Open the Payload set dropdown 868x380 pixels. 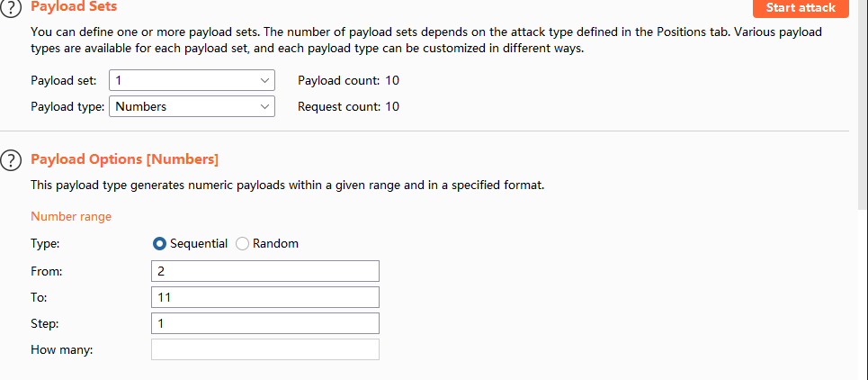coord(192,80)
